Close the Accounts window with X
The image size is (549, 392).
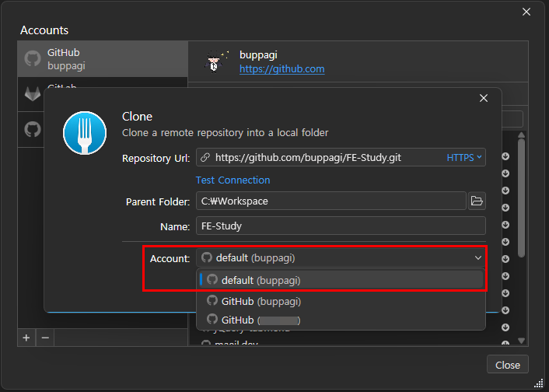[x=526, y=12]
